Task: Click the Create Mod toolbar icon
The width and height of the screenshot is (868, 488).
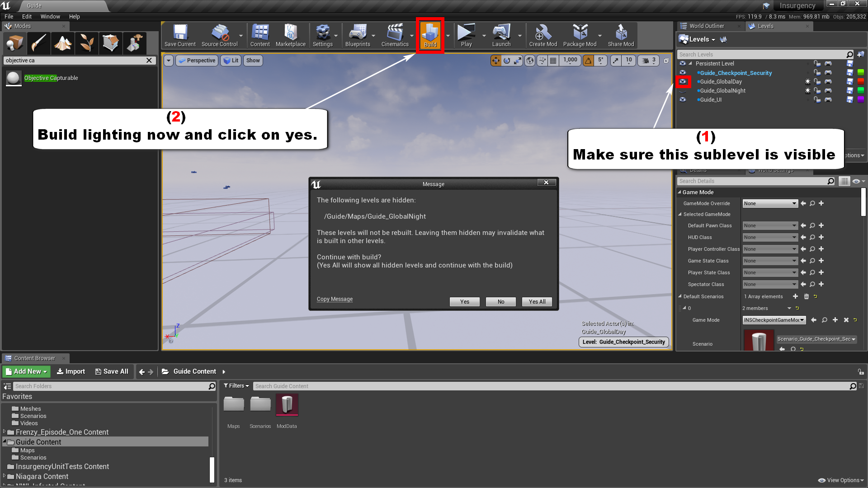Action: pyautogui.click(x=543, y=35)
